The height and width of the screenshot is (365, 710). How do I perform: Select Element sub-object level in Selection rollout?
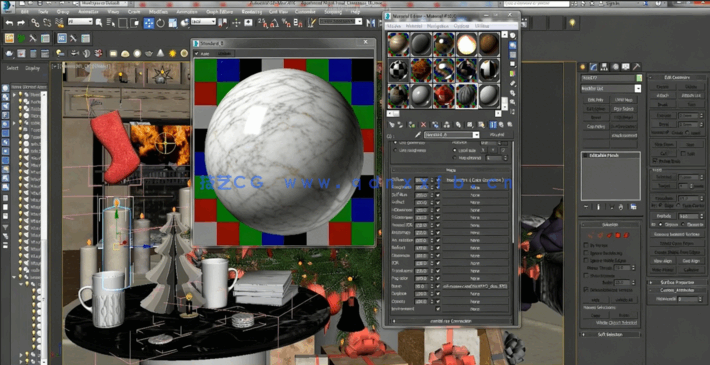[x=626, y=235]
